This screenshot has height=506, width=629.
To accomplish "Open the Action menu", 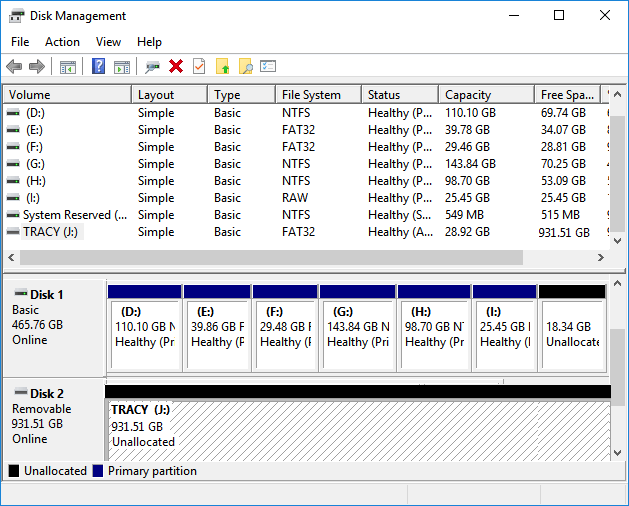I will [x=62, y=42].
